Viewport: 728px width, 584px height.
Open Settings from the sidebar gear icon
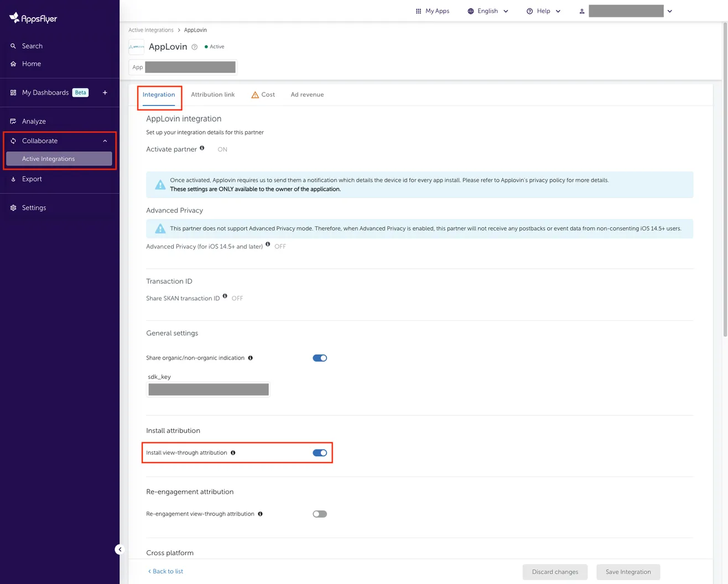tap(13, 207)
